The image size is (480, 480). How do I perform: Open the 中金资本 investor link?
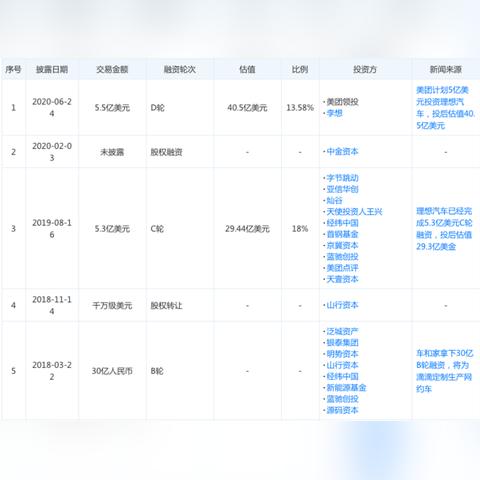[342, 152]
